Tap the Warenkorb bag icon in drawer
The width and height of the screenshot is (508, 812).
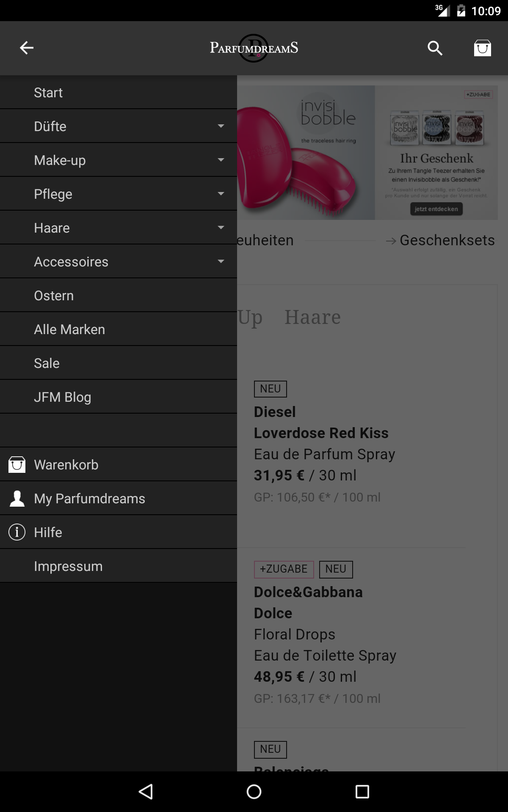click(17, 464)
